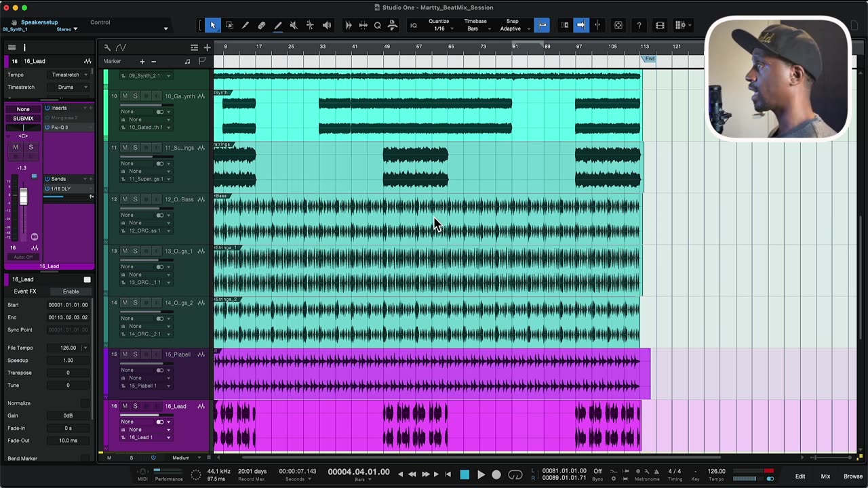Toggle the Snap button in toolbar
The width and height of the screenshot is (868, 488).
pos(542,26)
